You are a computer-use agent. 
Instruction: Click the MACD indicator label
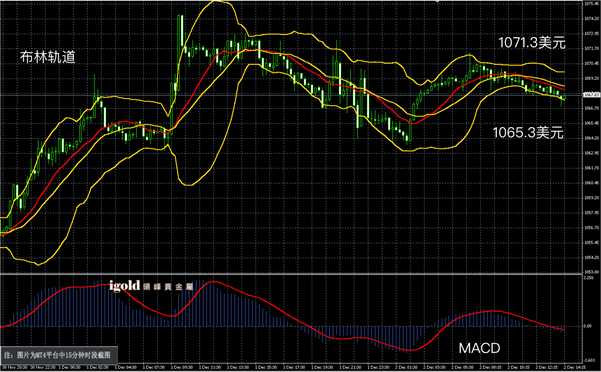click(x=479, y=348)
